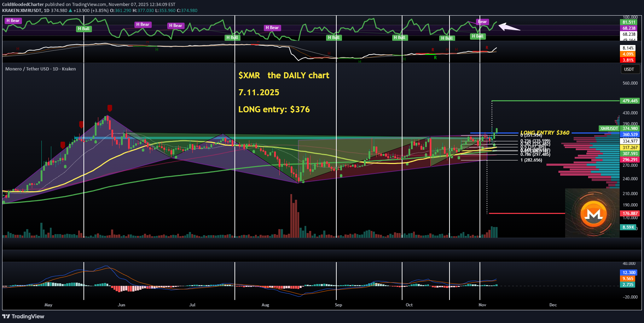This screenshot has height=323, width=644.
Task: Click the green 81.511 RSI value label
Action: click(x=629, y=22)
